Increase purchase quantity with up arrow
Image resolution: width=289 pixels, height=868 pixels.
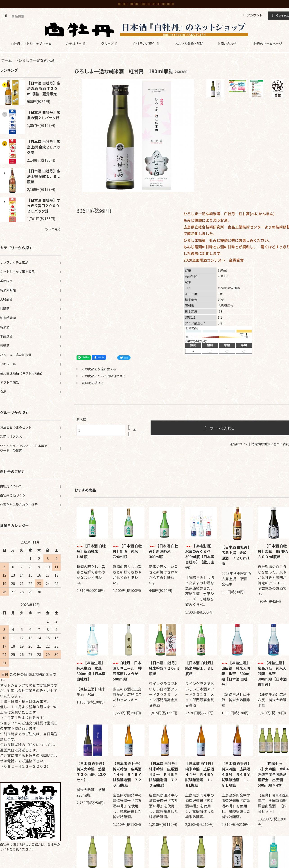129,427
